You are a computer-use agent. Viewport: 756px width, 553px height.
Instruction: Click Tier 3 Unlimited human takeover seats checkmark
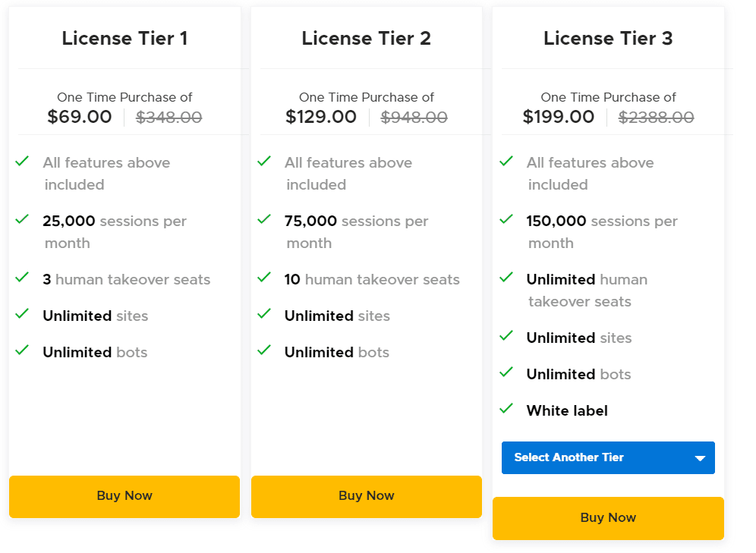[x=506, y=278]
